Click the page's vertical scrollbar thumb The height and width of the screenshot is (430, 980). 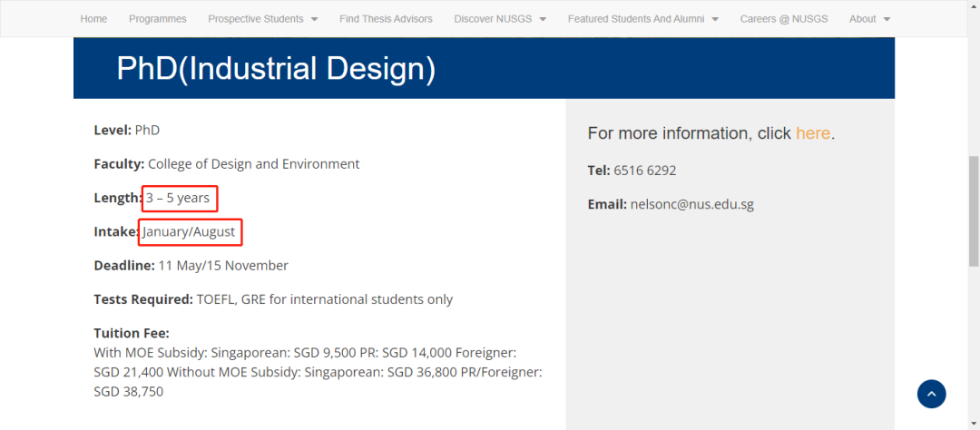pos(974,210)
